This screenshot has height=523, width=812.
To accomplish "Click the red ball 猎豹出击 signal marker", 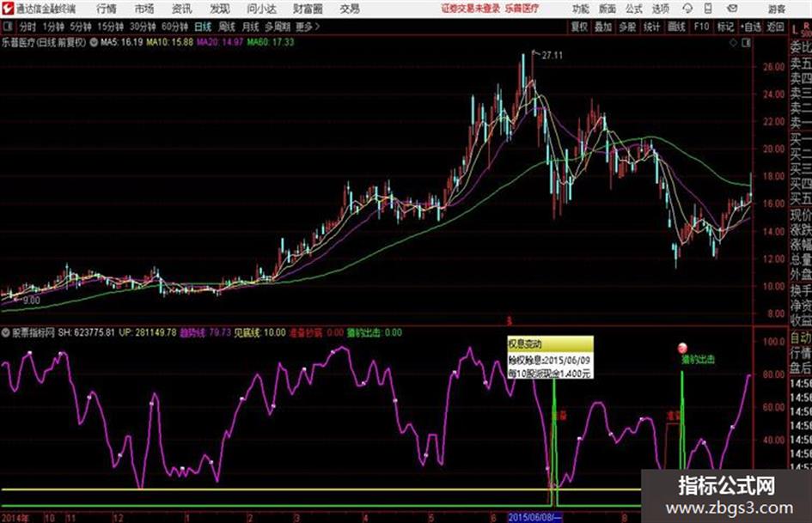I will pyautogui.click(x=682, y=348).
